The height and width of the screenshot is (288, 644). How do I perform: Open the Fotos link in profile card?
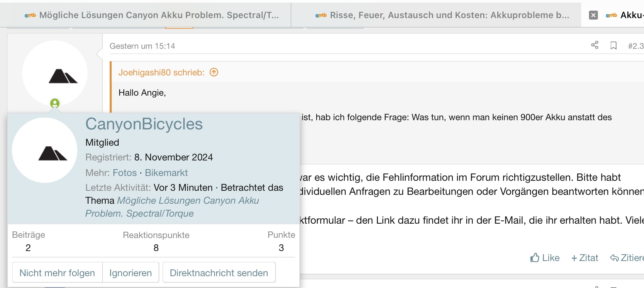click(125, 173)
